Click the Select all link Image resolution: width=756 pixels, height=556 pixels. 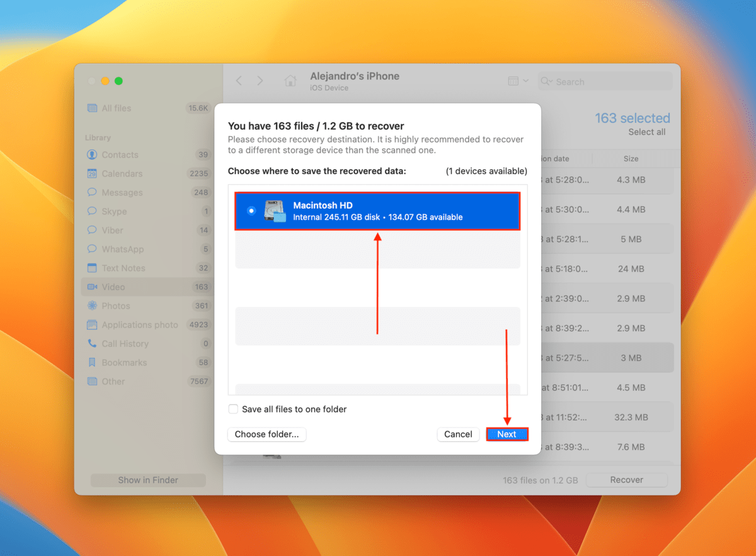pos(646,132)
